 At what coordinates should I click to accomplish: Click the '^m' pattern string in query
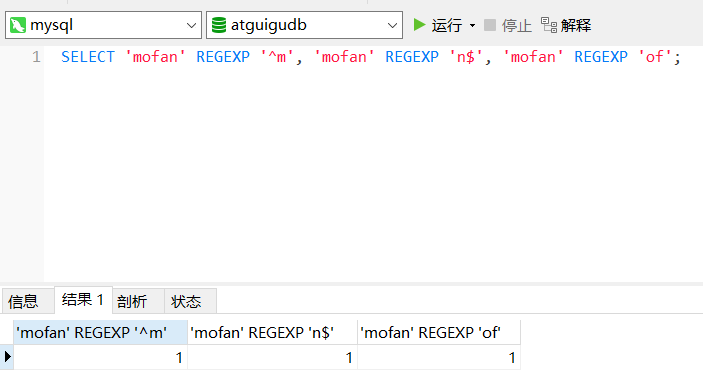(277, 57)
